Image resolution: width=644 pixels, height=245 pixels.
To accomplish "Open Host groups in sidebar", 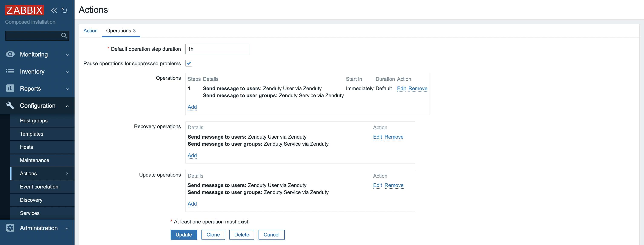I will 34,121.
